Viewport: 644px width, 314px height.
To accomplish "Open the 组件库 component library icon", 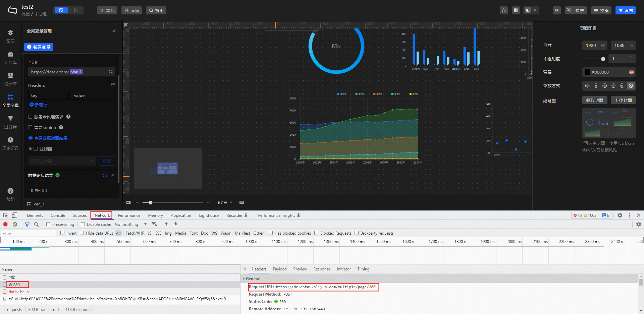I will [10, 55].
